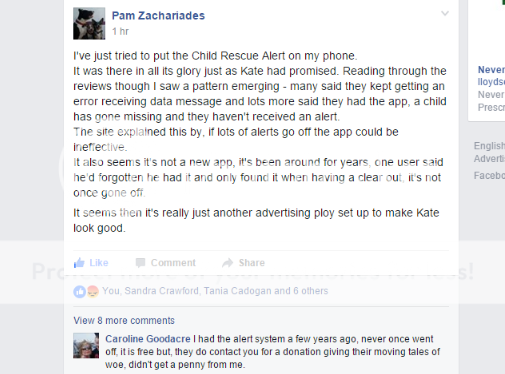Open Caroline Goodacre's profile photo
The width and height of the screenshot is (505, 374).
coord(86,345)
